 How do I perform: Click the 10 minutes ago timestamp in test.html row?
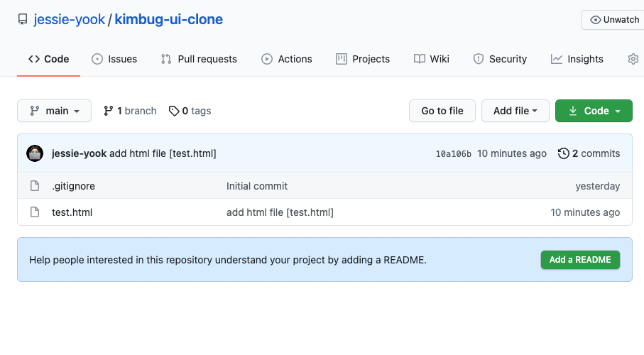(x=585, y=212)
